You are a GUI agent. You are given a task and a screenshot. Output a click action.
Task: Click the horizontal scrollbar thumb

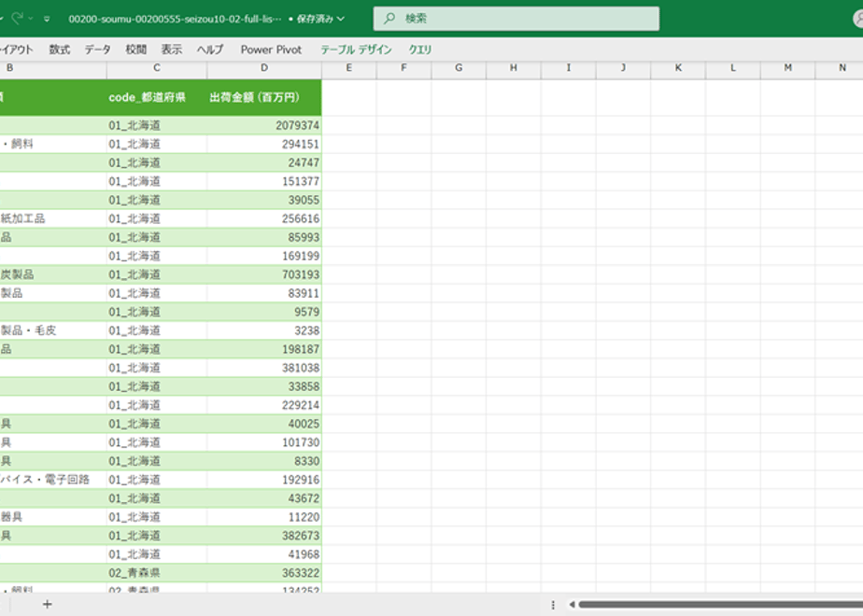point(720,605)
